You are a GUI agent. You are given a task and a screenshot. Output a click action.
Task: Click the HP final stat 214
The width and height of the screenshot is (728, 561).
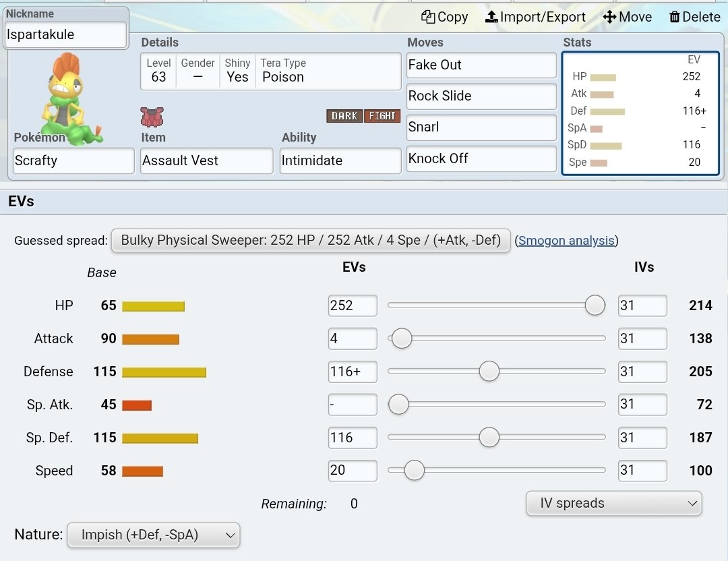700,305
